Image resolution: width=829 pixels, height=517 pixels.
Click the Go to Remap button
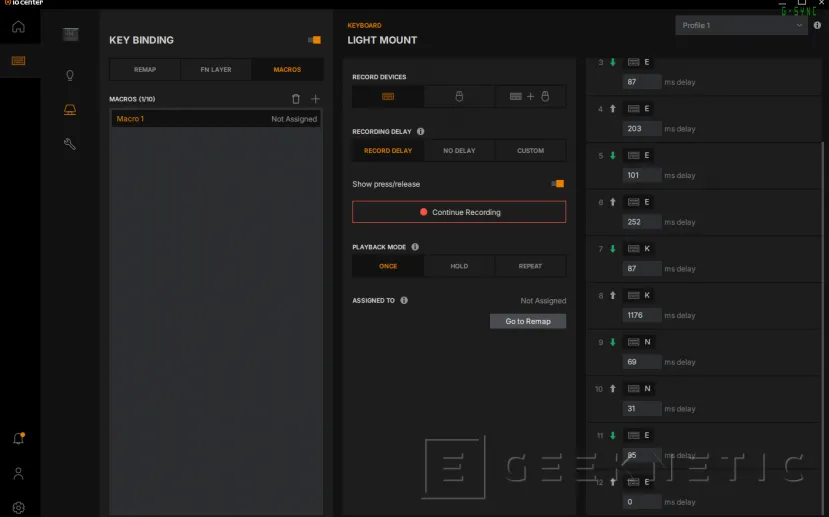(528, 321)
